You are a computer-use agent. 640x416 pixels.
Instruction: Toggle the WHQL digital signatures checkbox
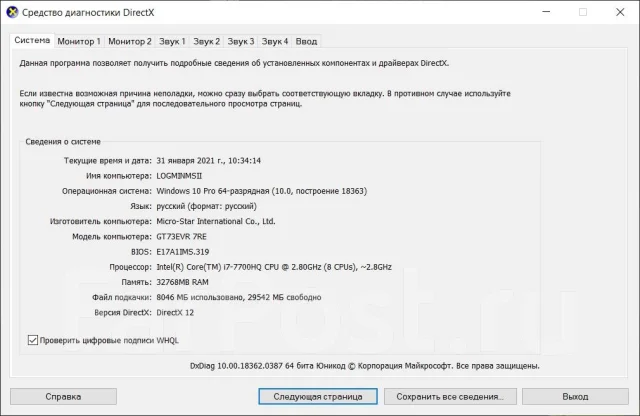pos(33,340)
